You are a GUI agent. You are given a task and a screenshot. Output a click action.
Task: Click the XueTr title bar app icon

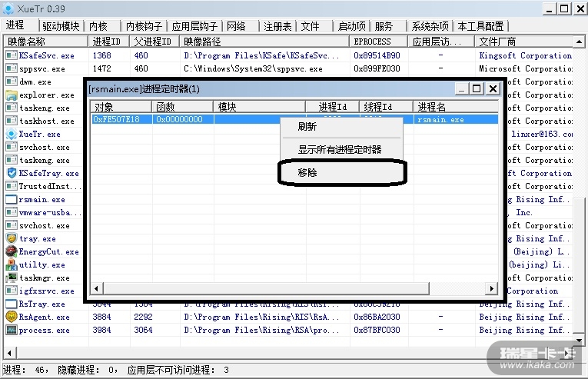click(x=8, y=8)
